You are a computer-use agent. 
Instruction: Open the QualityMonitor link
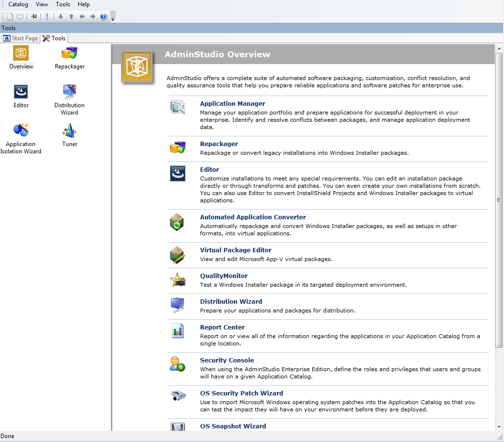(224, 276)
